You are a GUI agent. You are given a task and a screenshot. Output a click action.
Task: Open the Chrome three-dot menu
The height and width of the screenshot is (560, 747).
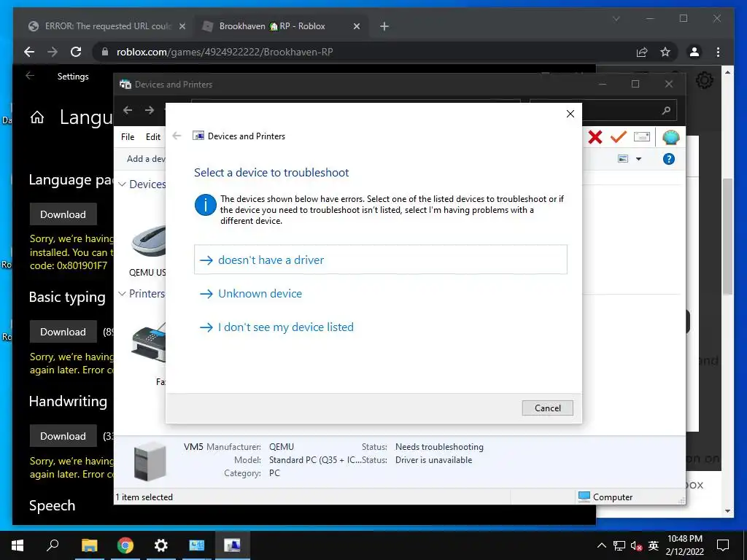pos(718,52)
